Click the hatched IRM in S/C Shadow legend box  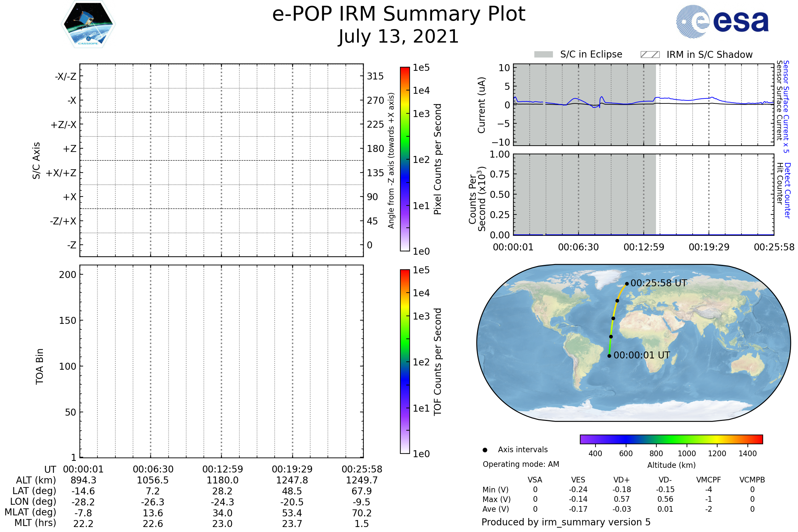[650, 55]
